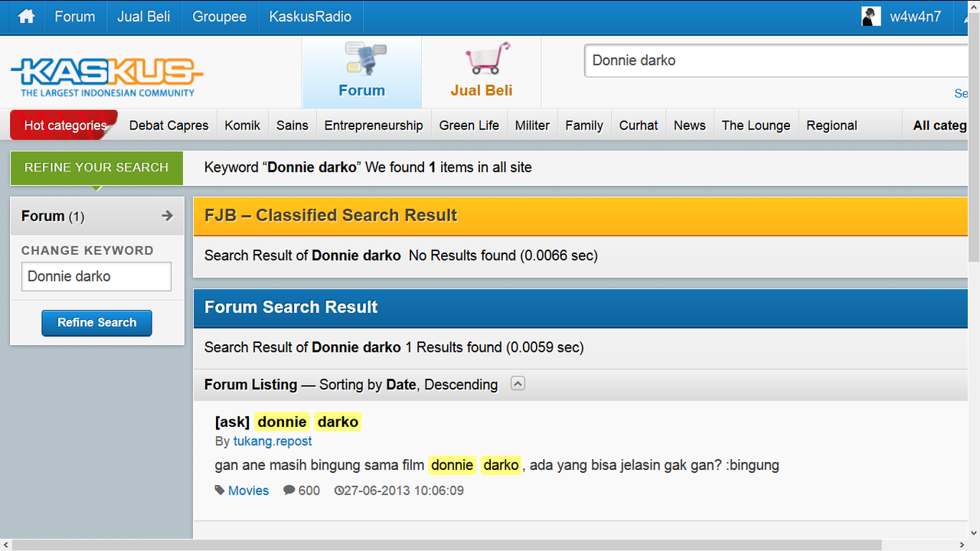Image resolution: width=980 pixels, height=551 pixels.
Task: Click the main search box containing Donnie darko
Action: coord(777,60)
